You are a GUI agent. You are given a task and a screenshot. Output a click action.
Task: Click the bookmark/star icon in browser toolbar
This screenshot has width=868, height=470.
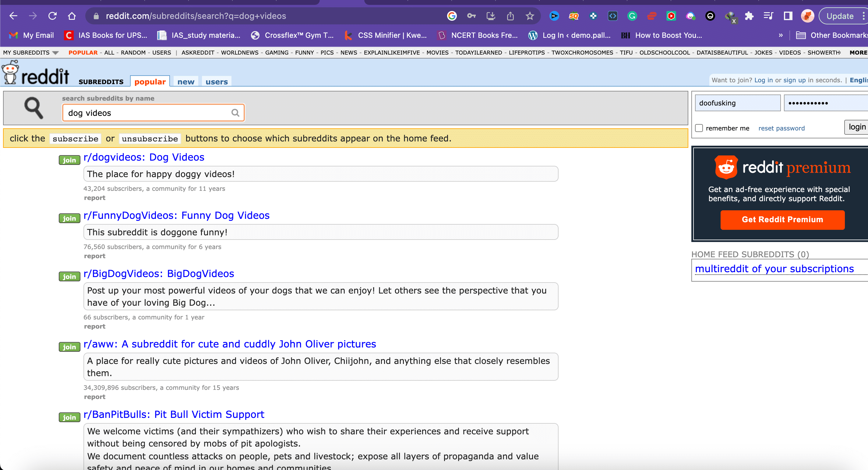529,16
